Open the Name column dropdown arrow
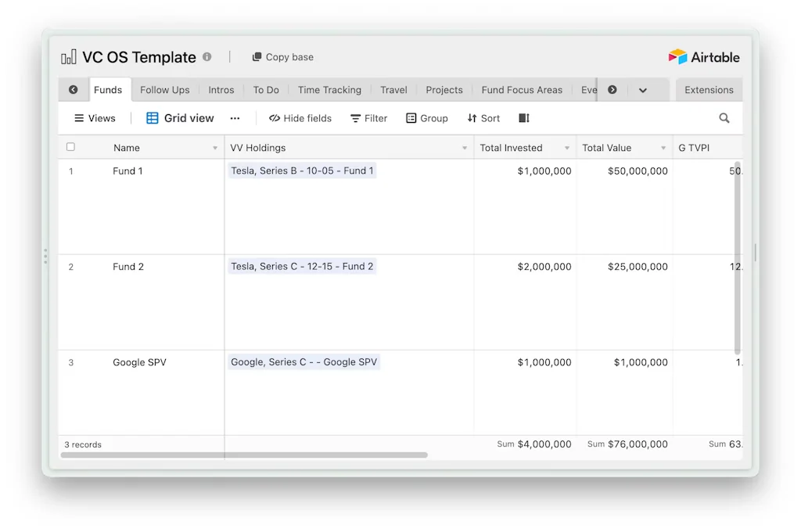 (215, 148)
